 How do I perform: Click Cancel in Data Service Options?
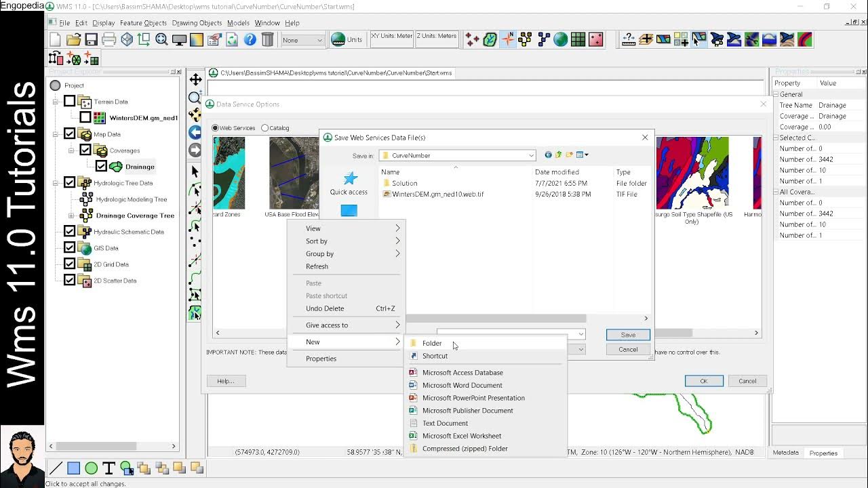tap(747, 381)
